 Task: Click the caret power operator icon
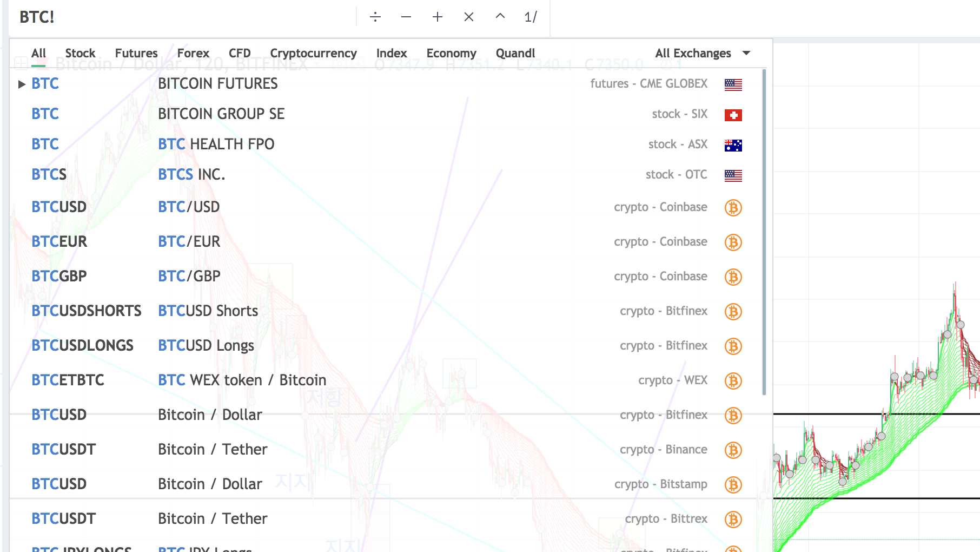500,16
